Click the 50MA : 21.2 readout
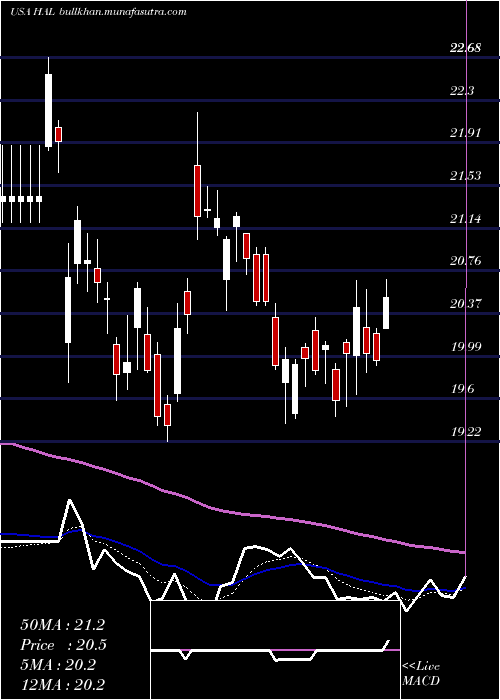The width and height of the screenshot is (500, 700). (x=62, y=625)
